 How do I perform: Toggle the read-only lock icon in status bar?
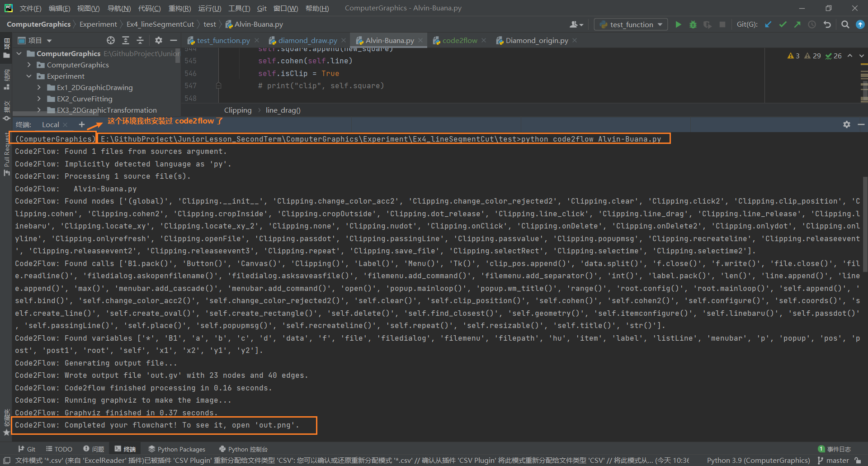[x=858, y=460]
